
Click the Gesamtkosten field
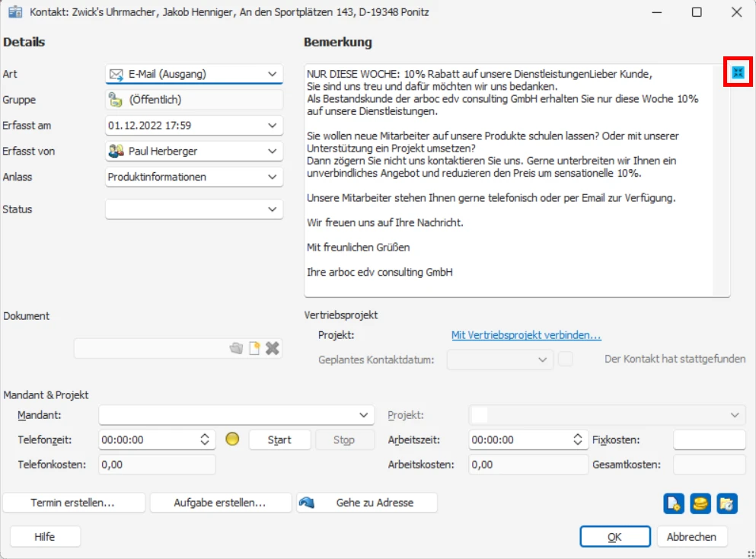click(710, 465)
